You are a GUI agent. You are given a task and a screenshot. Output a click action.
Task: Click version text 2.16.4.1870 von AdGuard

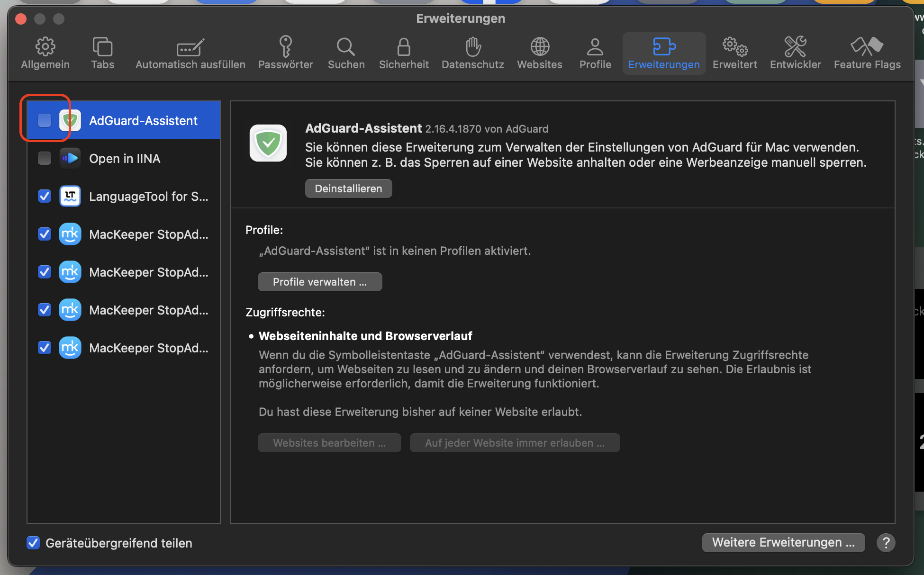click(487, 129)
